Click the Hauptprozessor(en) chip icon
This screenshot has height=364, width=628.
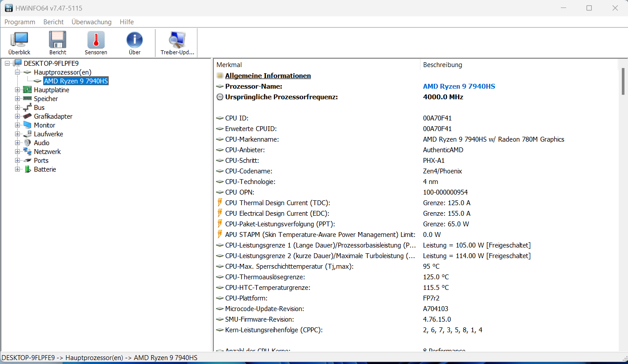[27, 72]
